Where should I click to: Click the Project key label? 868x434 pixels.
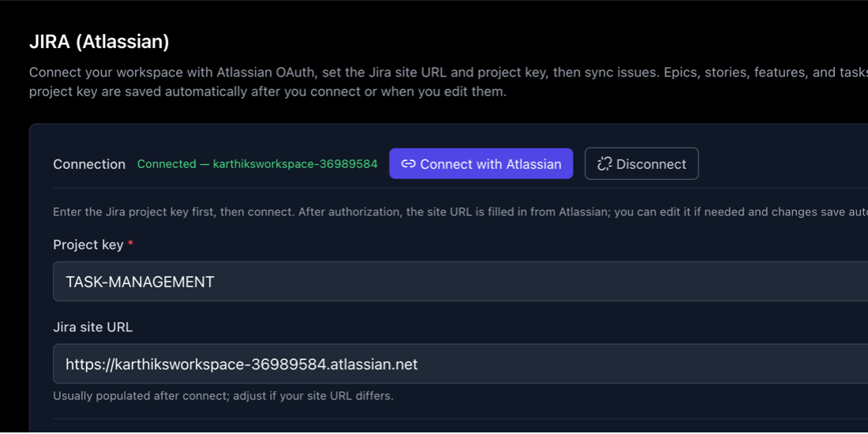tap(88, 245)
